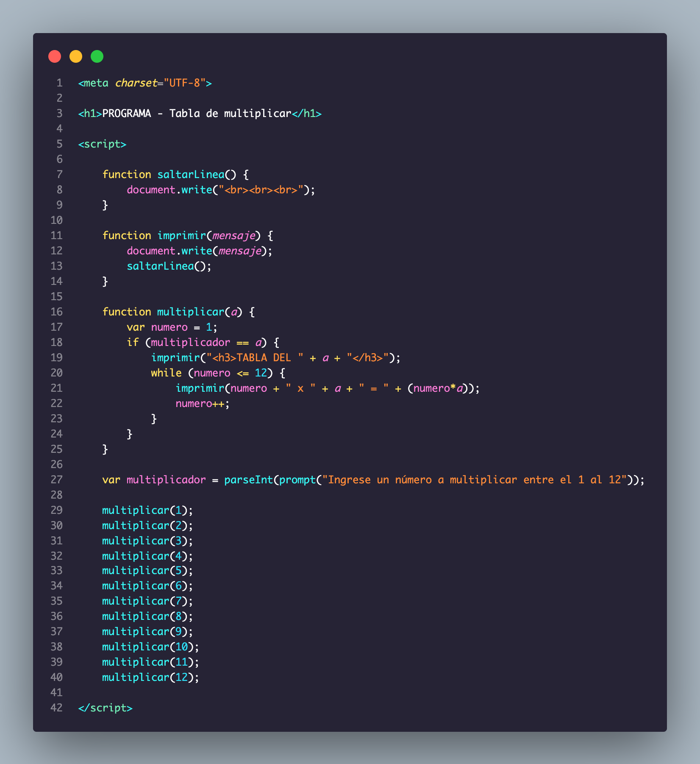Click the " x " string on line 21
Viewport: 700px width, 764px height.
point(300,388)
